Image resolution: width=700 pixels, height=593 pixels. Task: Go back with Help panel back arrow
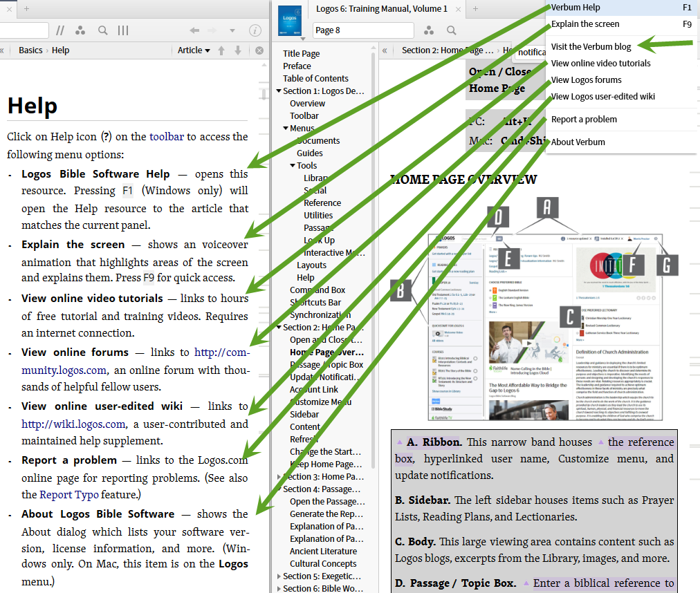pos(194,30)
